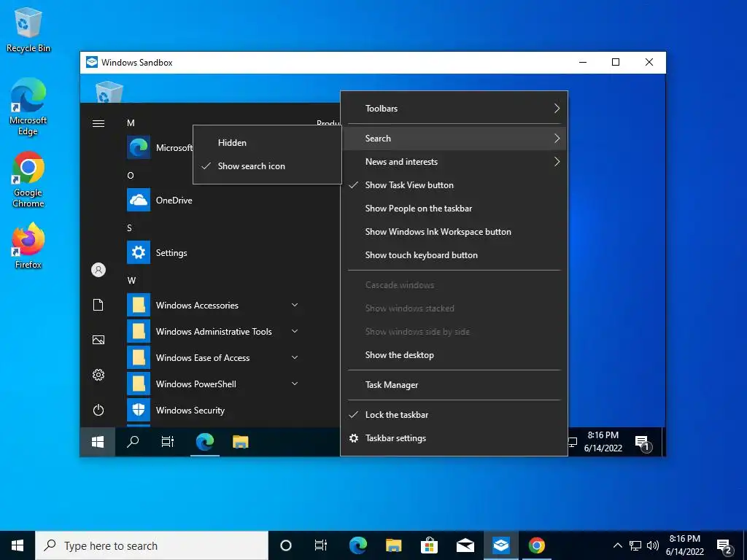Click letter O header in Start list
The height and width of the screenshot is (560, 747).
click(x=131, y=175)
